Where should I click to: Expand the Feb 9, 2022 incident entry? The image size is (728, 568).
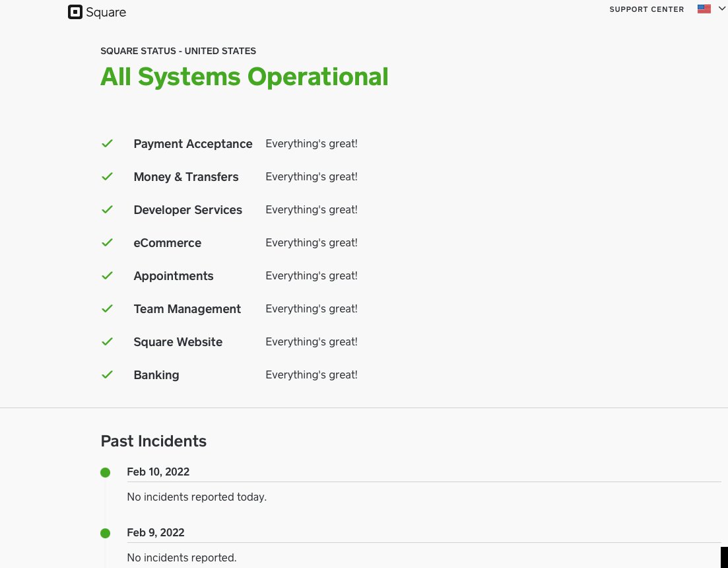pos(155,532)
